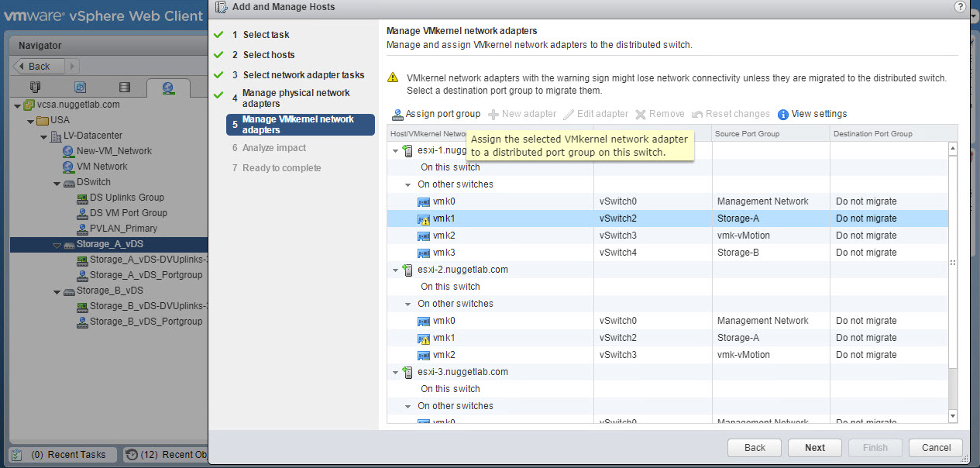
Task: Click the Next button
Action: (x=814, y=447)
